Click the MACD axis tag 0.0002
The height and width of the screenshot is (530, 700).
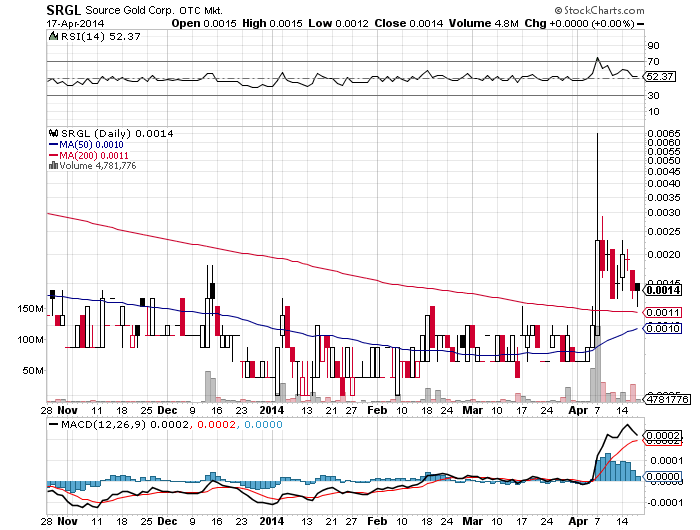pyautogui.click(x=663, y=435)
